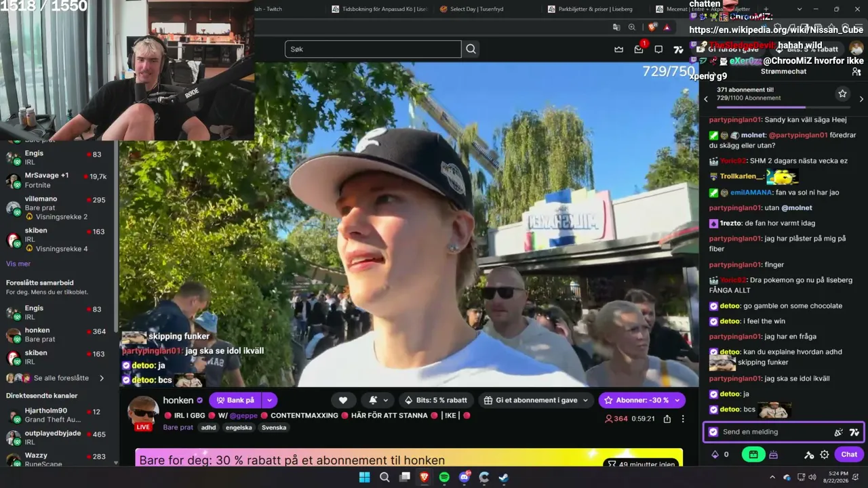Screen dimensions: 868x488
Task: Open the Svenska tag
Action: tap(274, 428)
